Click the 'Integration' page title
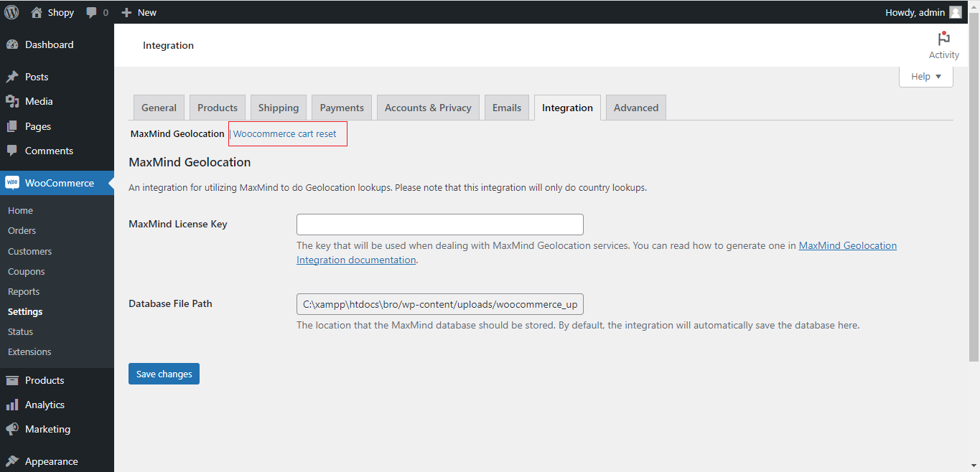 coord(168,45)
